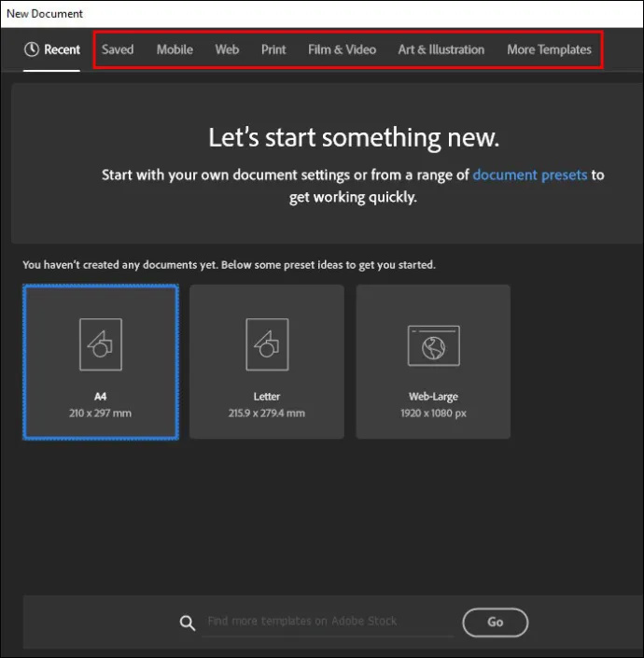Image resolution: width=644 pixels, height=658 pixels.
Task: Click the magnifying glass search icon
Action: (x=187, y=623)
